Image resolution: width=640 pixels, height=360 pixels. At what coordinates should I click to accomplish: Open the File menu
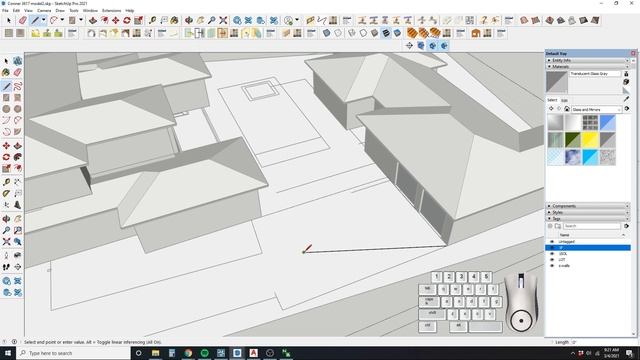tap(5, 10)
